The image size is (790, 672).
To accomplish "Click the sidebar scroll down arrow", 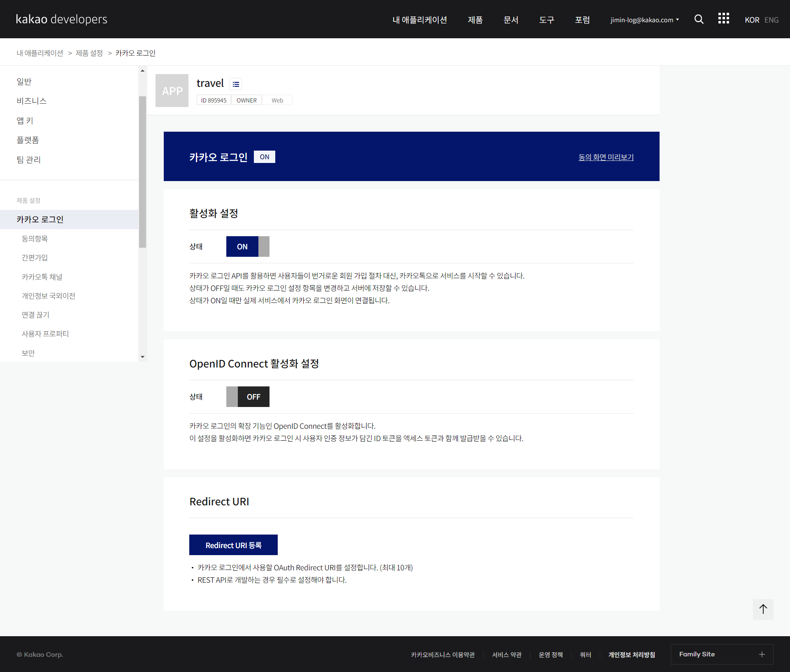I will [x=142, y=357].
